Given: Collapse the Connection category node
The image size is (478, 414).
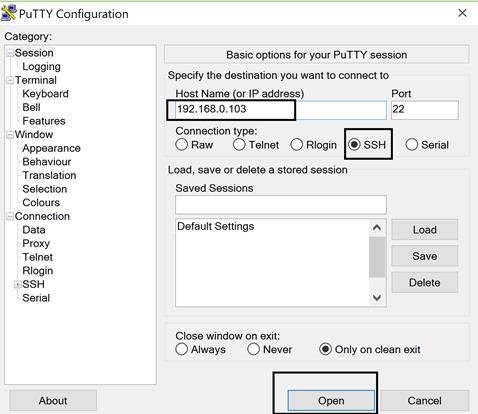Looking at the screenshot, I should pos(10,216).
